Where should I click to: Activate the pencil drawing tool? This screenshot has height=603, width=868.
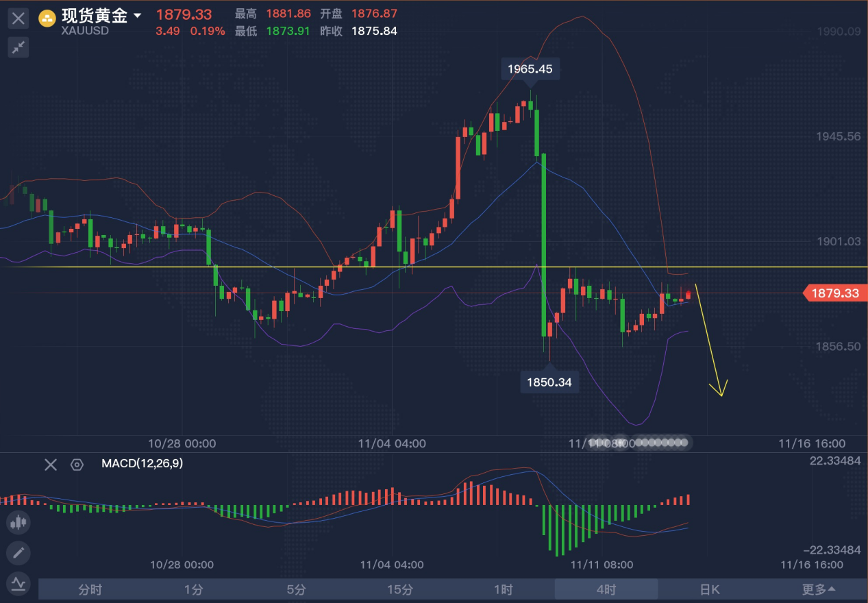[18, 552]
